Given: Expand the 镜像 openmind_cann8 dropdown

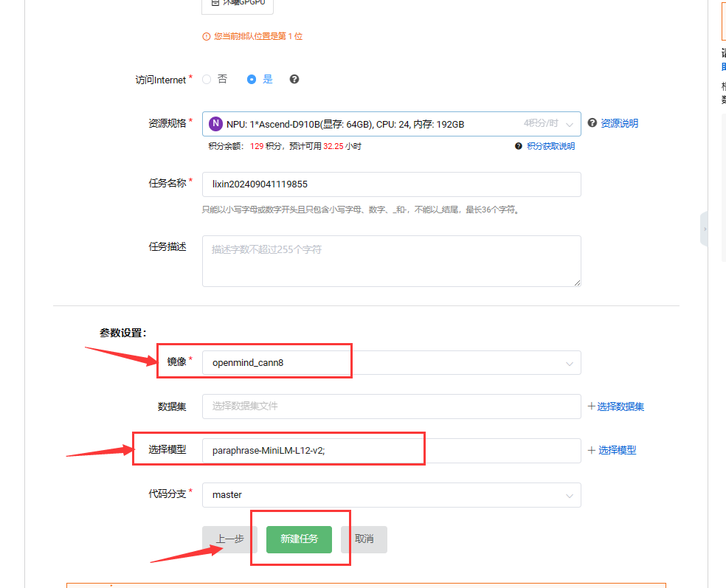Looking at the screenshot, I should [x=391, y=363].
